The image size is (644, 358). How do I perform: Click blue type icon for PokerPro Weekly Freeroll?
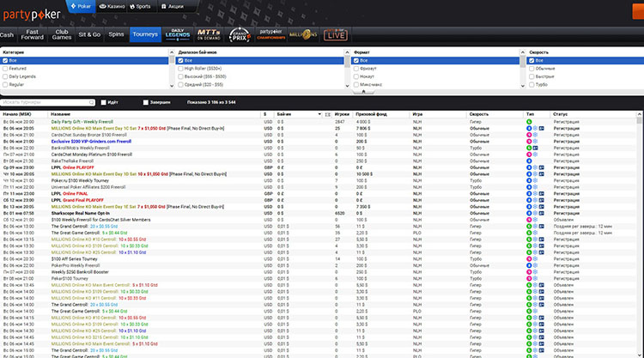(529, 265)
